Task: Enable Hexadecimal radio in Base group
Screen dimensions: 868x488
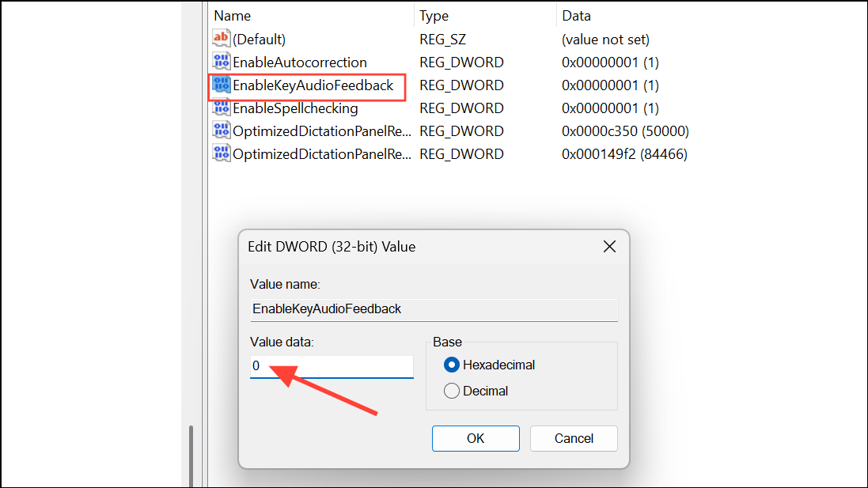Action: coord(452,365)
